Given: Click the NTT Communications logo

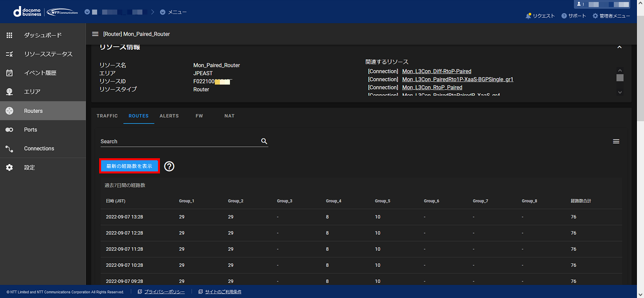Looking at the screenshot, I should click(x=63, y=12).
